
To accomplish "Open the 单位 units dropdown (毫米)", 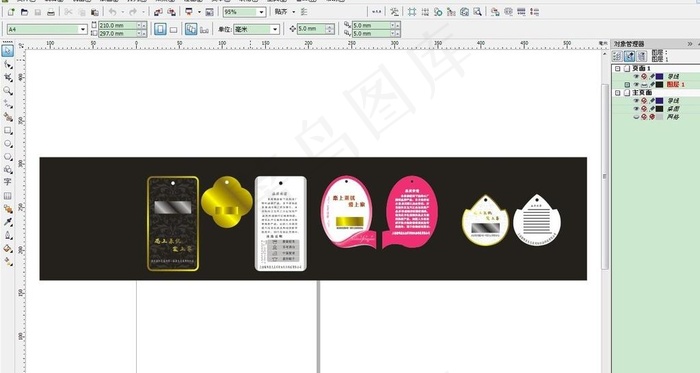I will click(275, 29).
